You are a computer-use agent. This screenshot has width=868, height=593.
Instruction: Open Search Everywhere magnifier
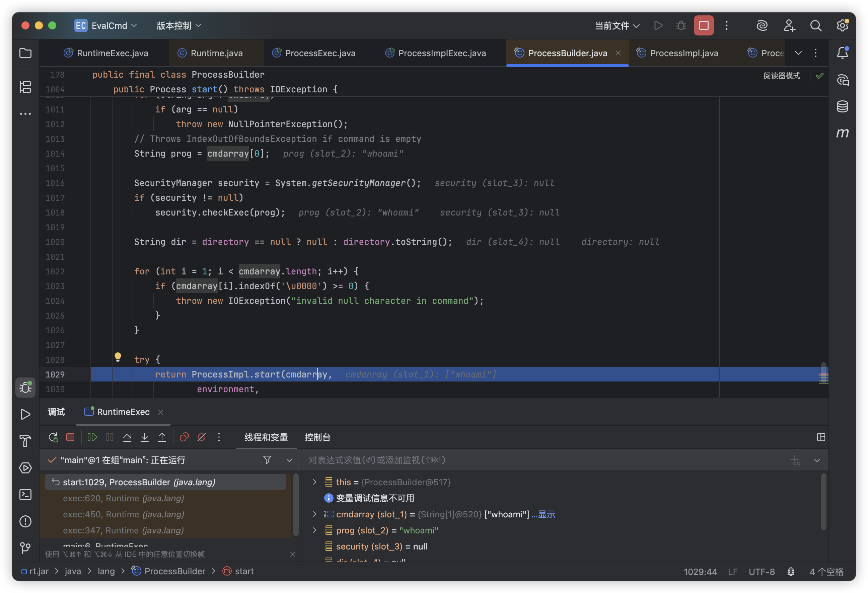(x=816, y=25)
